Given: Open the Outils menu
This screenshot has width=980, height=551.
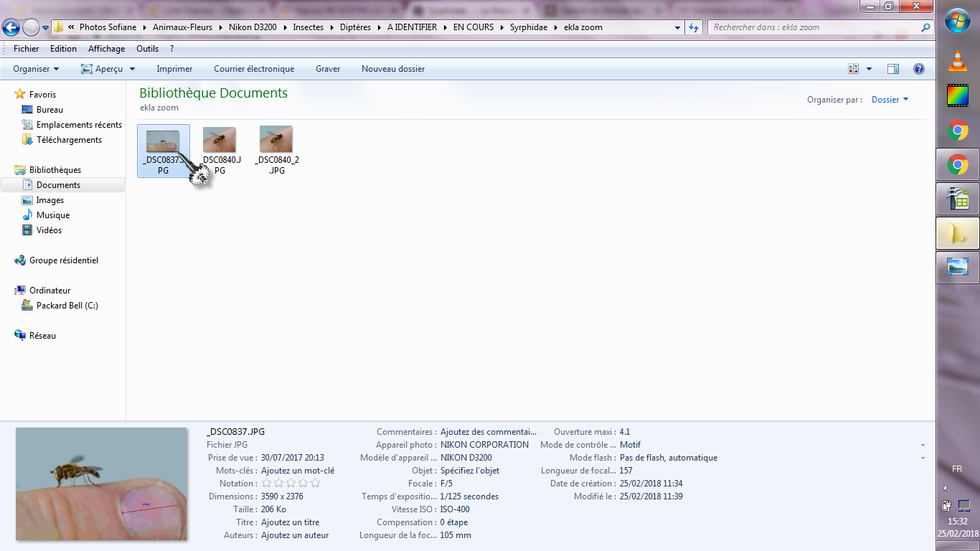Looking at the screenshot, I should (x=147, y=49).
